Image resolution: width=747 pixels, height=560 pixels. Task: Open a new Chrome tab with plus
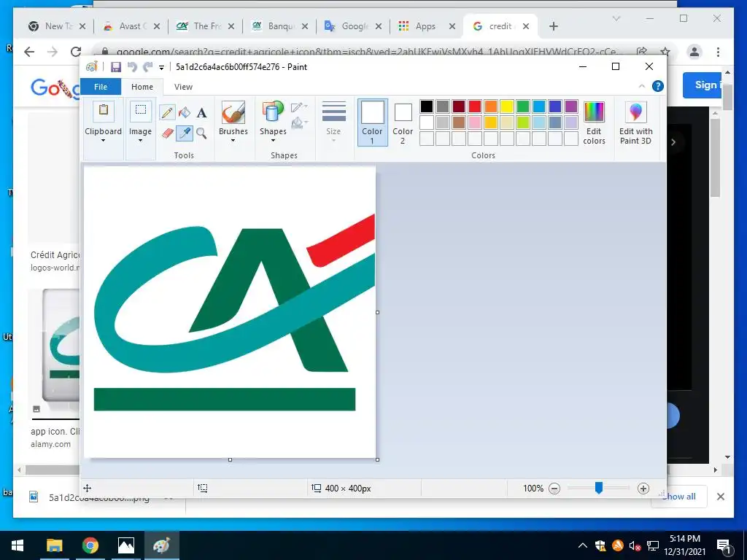554,26
